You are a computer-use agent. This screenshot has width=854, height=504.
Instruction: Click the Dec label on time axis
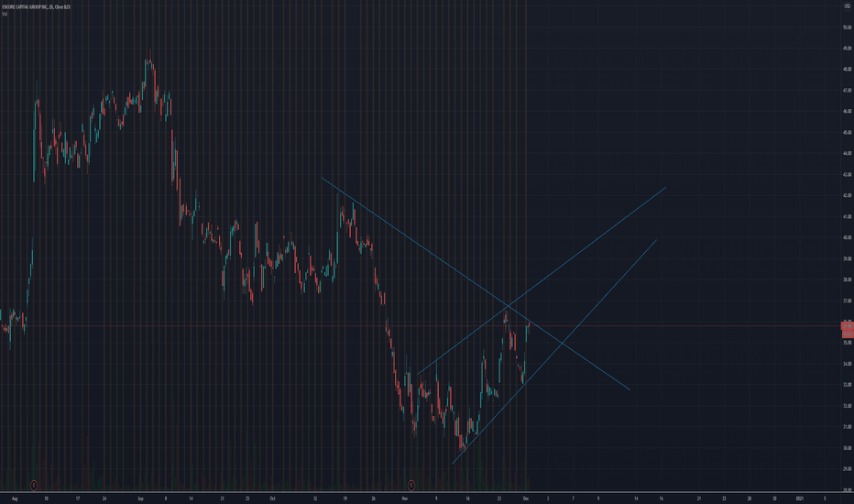coord(526,499)
